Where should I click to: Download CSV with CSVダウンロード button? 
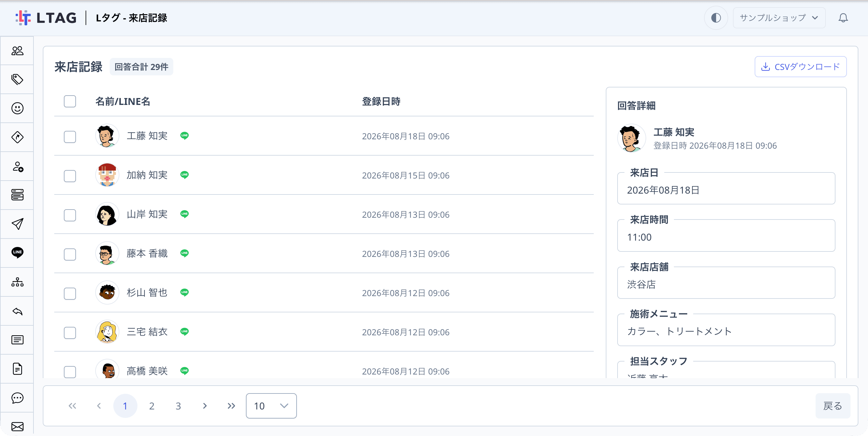pos(800,66)
